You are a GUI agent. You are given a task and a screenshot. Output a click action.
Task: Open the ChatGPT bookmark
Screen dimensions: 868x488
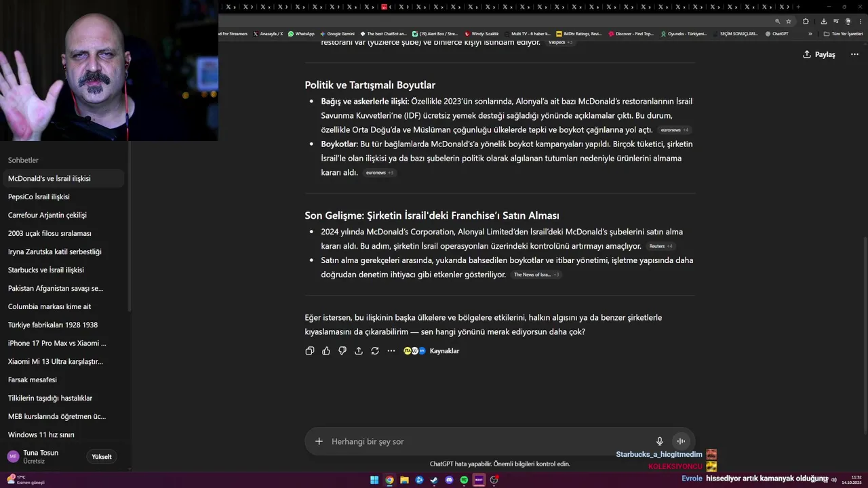[776, 33]
